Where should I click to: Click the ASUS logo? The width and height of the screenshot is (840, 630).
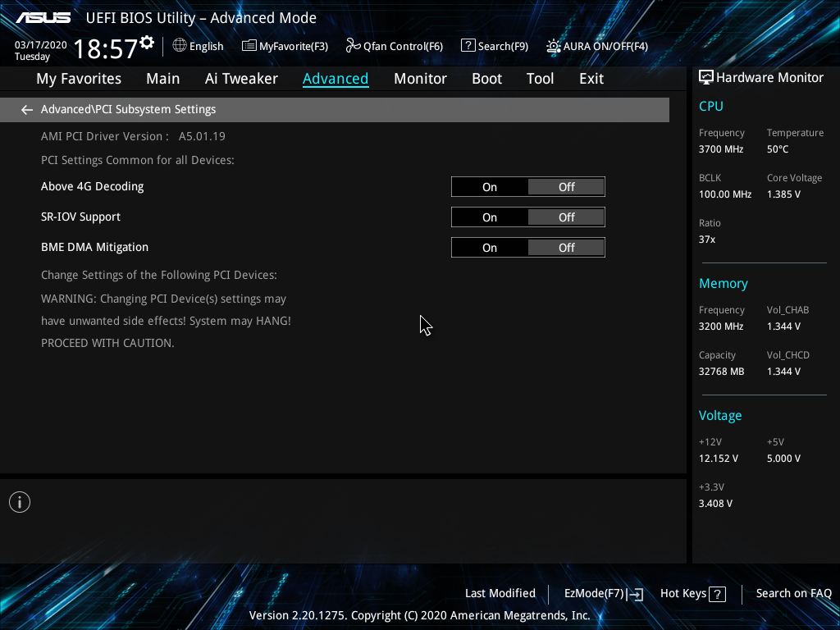click(43, 18)
